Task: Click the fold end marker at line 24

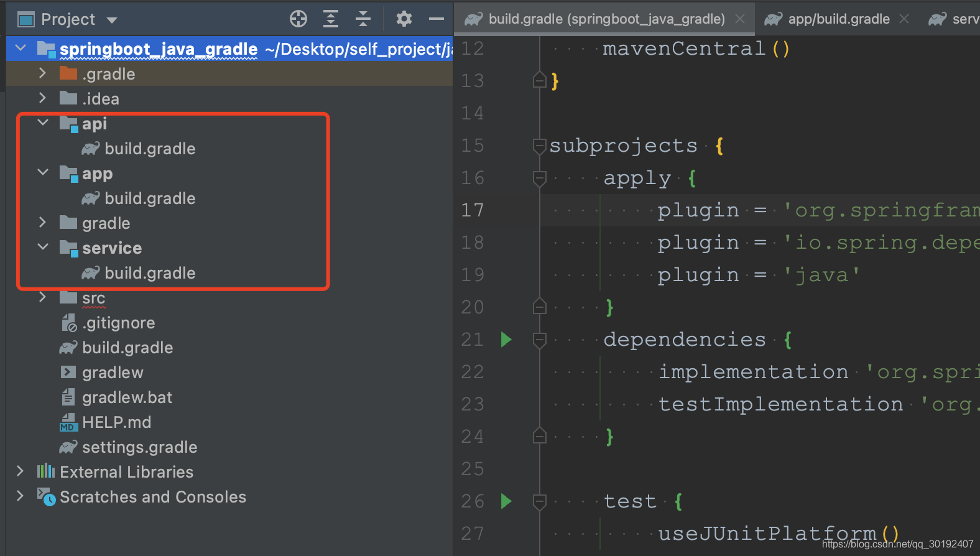Action: (x=540, y=437)
